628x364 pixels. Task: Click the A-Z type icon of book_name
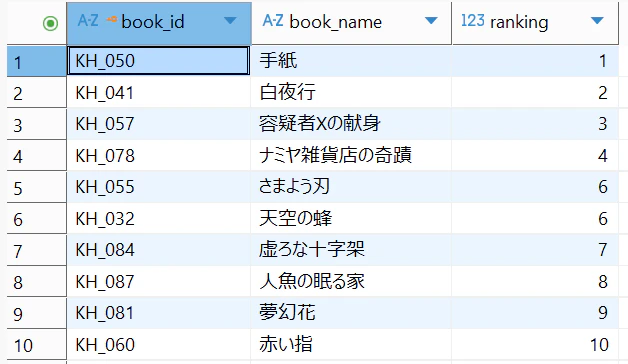coord(273,20)
